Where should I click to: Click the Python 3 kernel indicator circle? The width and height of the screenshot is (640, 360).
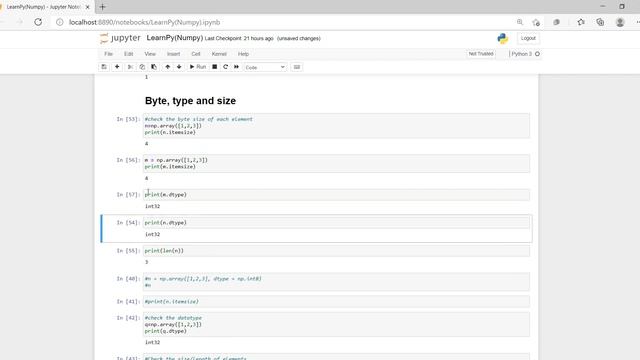pyautogui.click(x=537, y=54)
